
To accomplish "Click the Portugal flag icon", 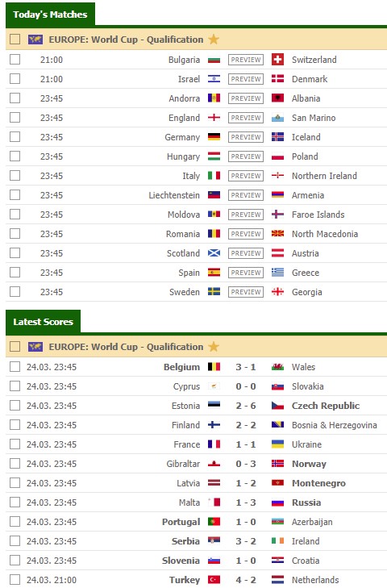I will (x=214, y=522).
